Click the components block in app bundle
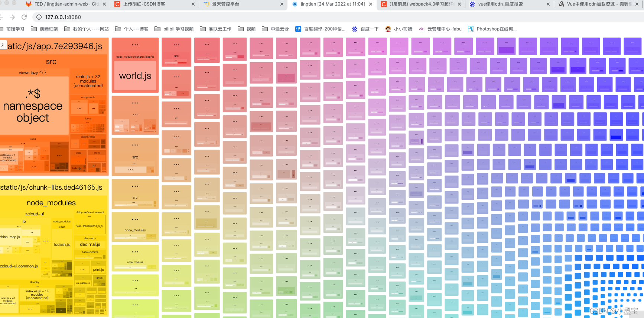This screenshot has width=644, height=318. [88, 97]
